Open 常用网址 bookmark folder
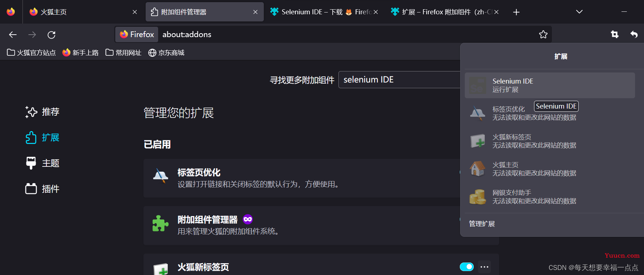 (x=124, y=52)
